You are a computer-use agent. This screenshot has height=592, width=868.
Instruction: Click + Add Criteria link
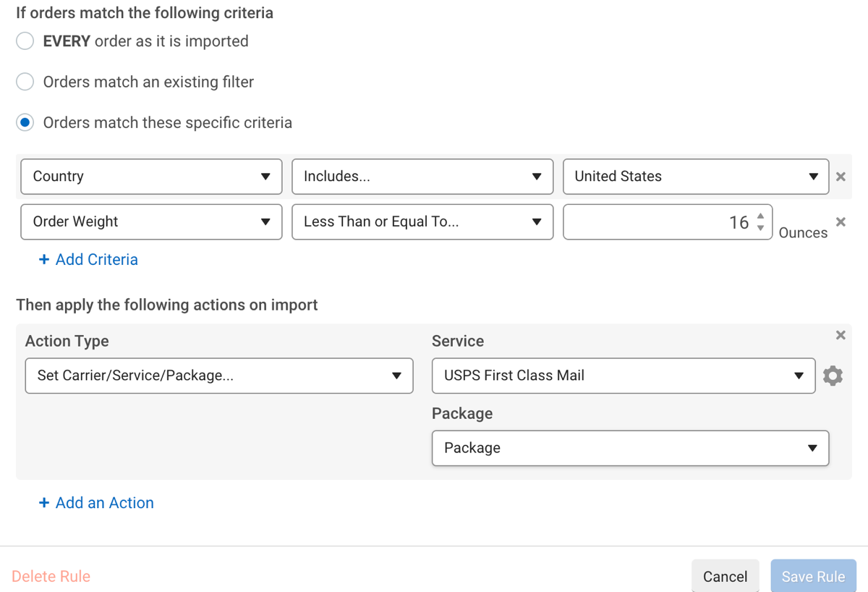88,259
